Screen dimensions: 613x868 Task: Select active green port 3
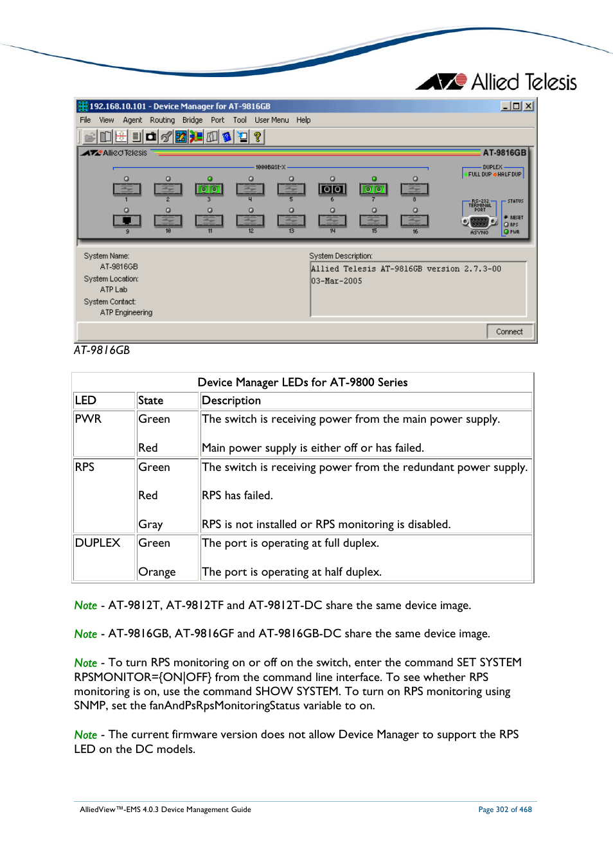click(209, 189)
